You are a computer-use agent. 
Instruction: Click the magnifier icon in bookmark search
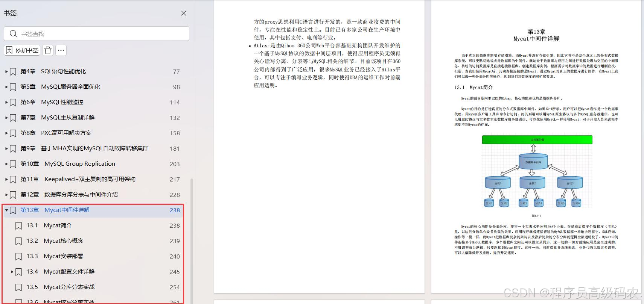click(13, 34)
